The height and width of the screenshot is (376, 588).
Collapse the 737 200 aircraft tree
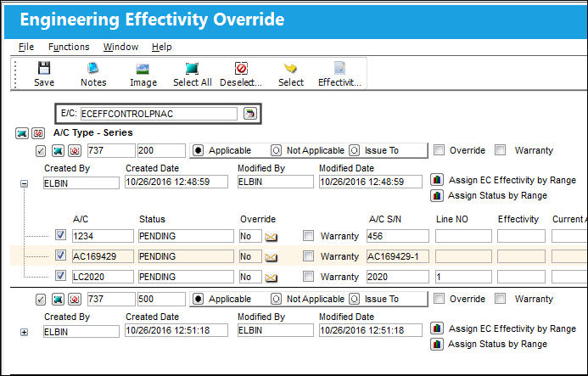(x=24, y=183)
